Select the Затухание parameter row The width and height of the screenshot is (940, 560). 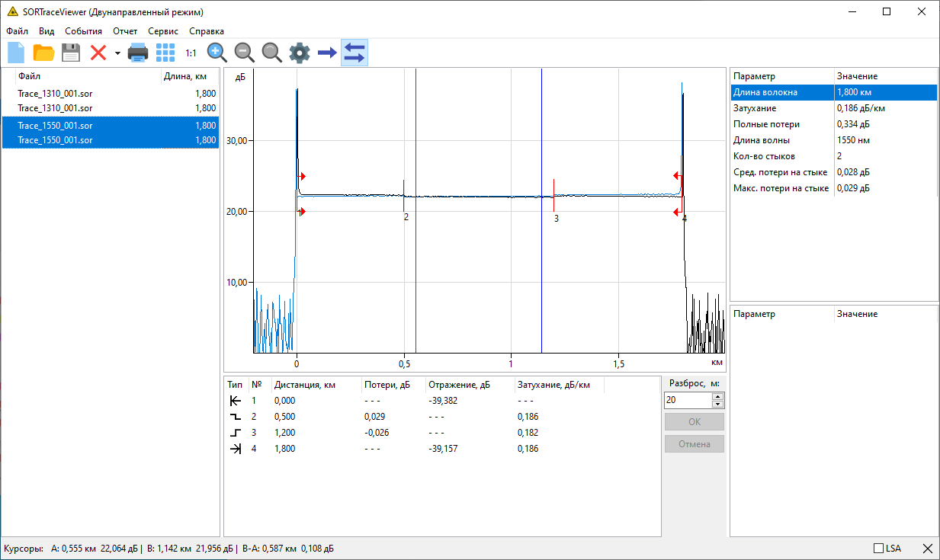(833, 108)
